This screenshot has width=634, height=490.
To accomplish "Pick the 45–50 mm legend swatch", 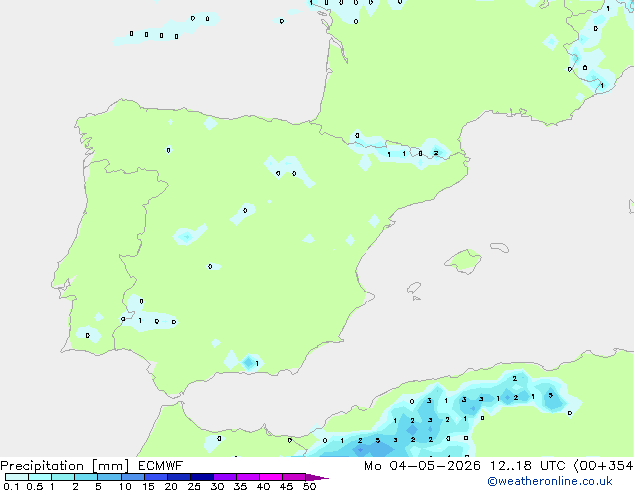I will tap(294, 477).
